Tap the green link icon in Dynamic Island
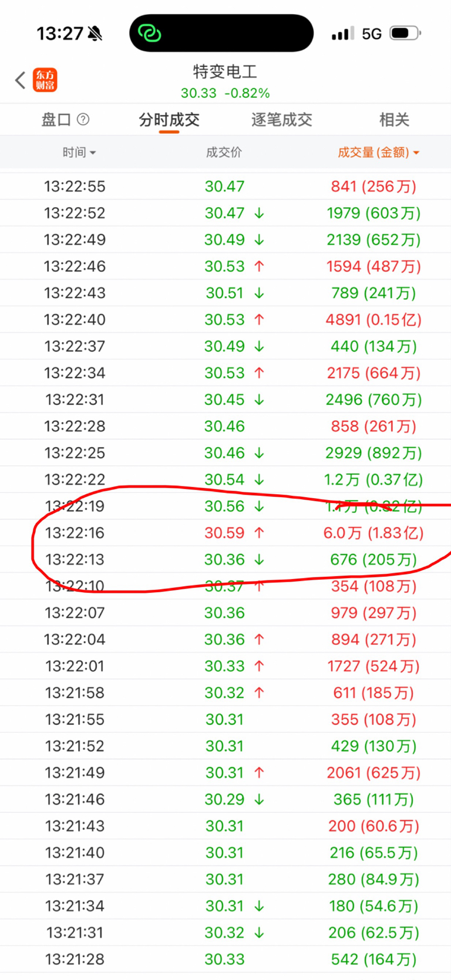451x980 pixels. click(x=149, y=33)
